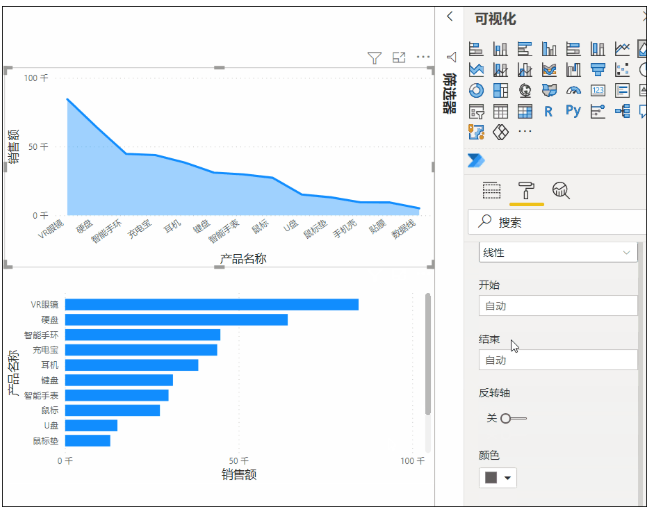The width and height of the screenshot is (652, 510).
Task: Select the ArcGIS Maps visual
Action: pyautogui.click(x=476, y=132)
